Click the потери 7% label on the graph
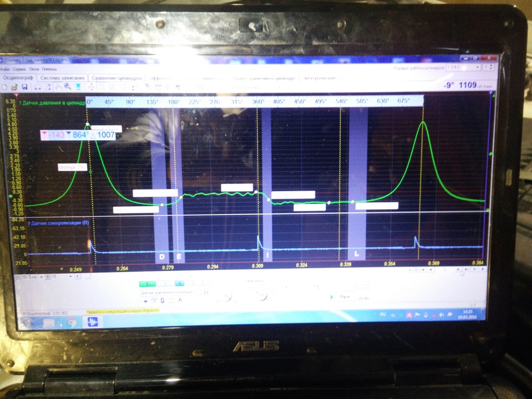Image resolution: width=532 pixels, height=399 pixels. [72, 167]
